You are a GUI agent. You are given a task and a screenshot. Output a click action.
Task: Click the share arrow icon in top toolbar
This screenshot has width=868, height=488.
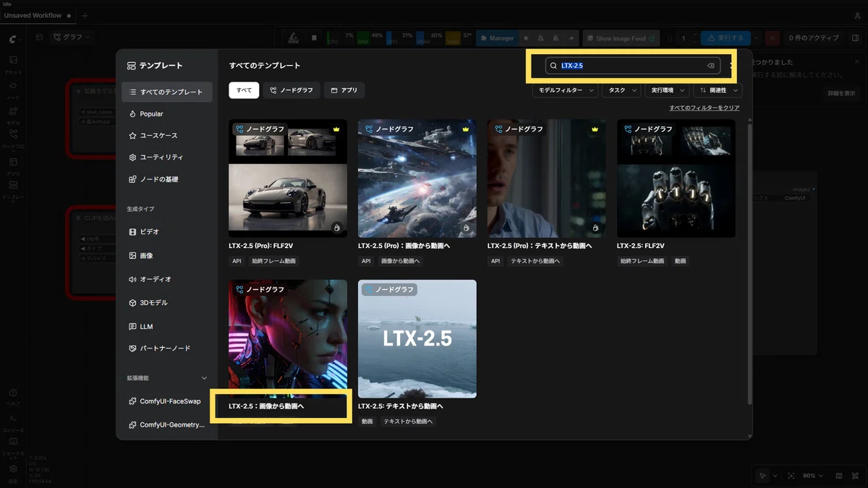coord(571,38)
